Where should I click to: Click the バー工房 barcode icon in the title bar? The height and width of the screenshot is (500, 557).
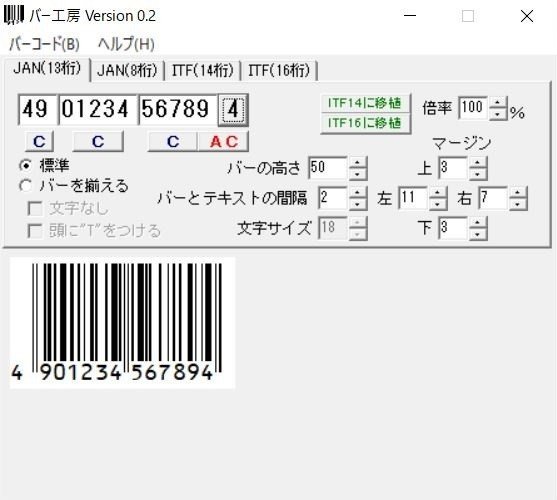[13, 16]
